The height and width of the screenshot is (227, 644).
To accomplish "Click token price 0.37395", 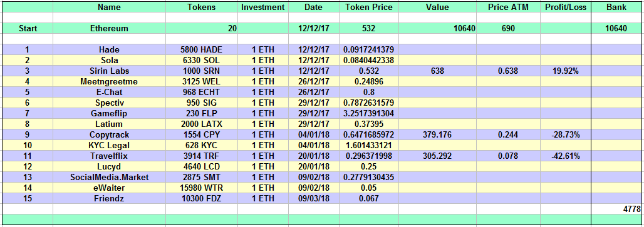I will (369, 124).
